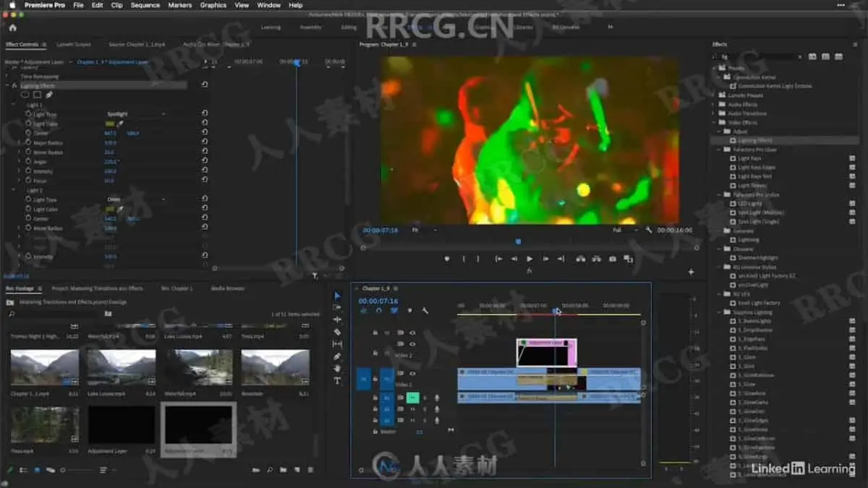
Task: Toggle the stopwatch for Light 1 Intensity
Action: (27, 171)
